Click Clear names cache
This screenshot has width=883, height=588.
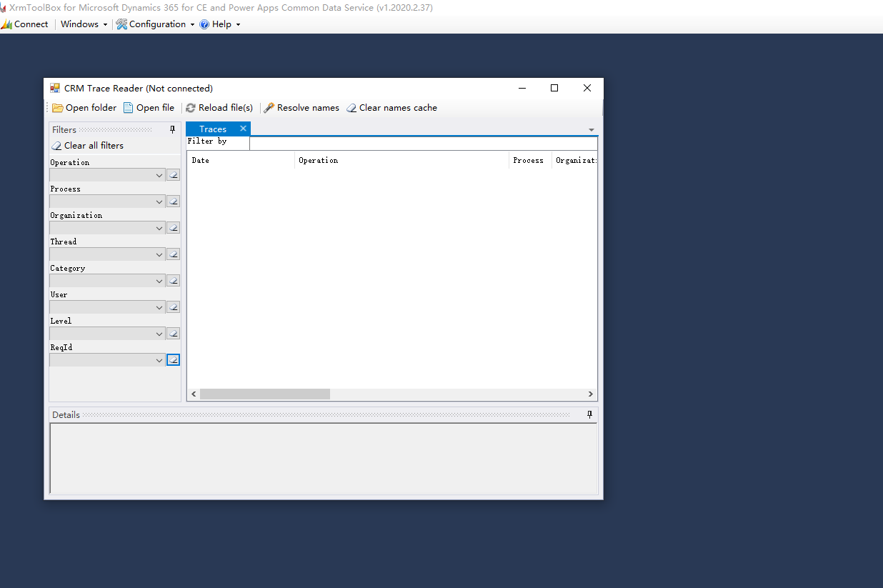[391, 108]
